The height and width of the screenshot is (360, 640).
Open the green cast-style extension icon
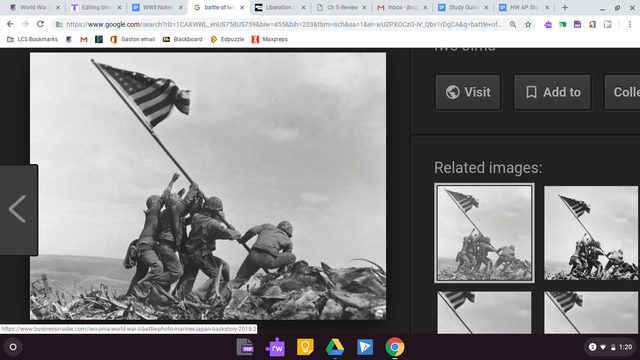tap(562, 24)
